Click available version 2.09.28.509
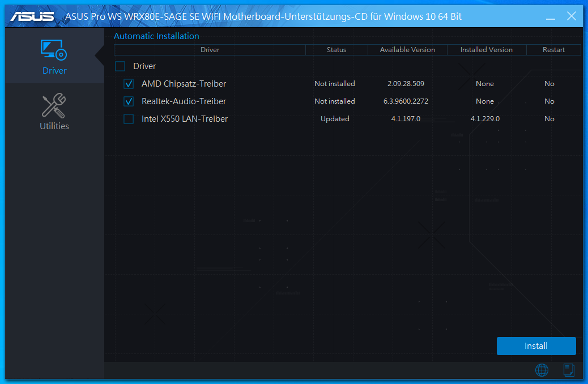The image size is (588, 384). coord(406,84)
